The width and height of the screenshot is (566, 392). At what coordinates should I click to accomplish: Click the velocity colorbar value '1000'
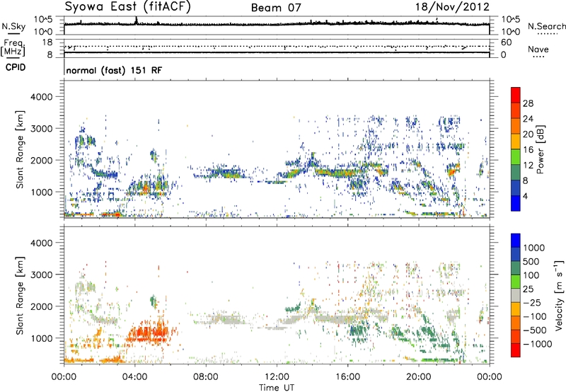coord(534,248)
